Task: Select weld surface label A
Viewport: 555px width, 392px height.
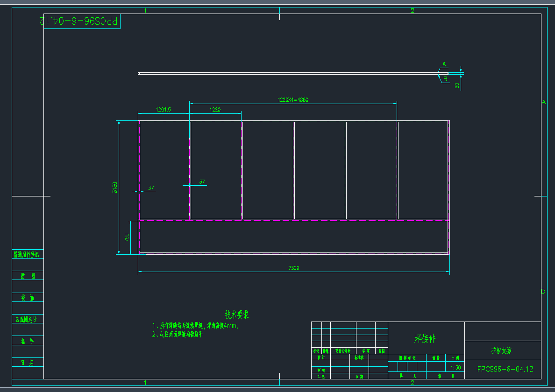Action: coord(444,63)
